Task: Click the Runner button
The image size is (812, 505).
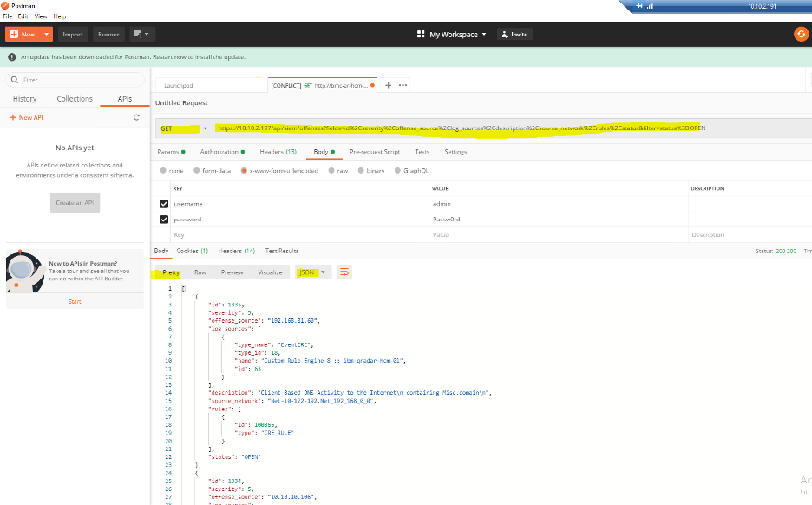Action: pyautogui.click(x=108, y=34)
